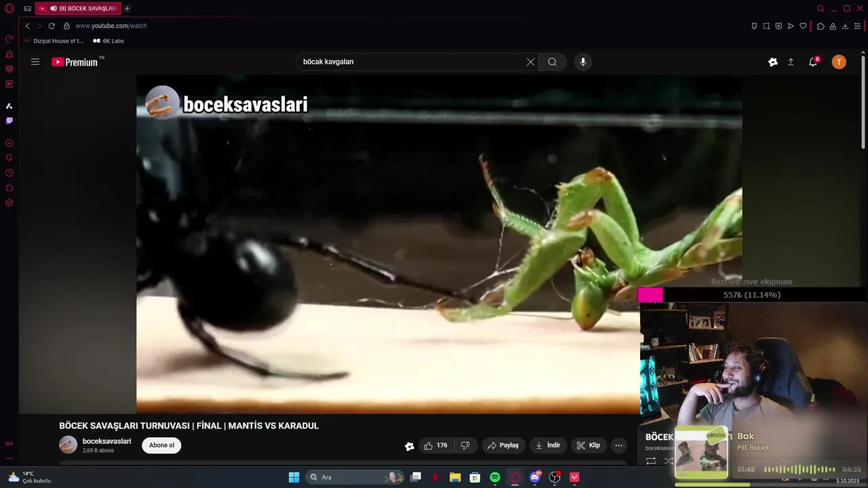This screenshot has height=488, width=868.
Task: Open Opera downloads toolbar icon
Action: click(x=845, y=26)
